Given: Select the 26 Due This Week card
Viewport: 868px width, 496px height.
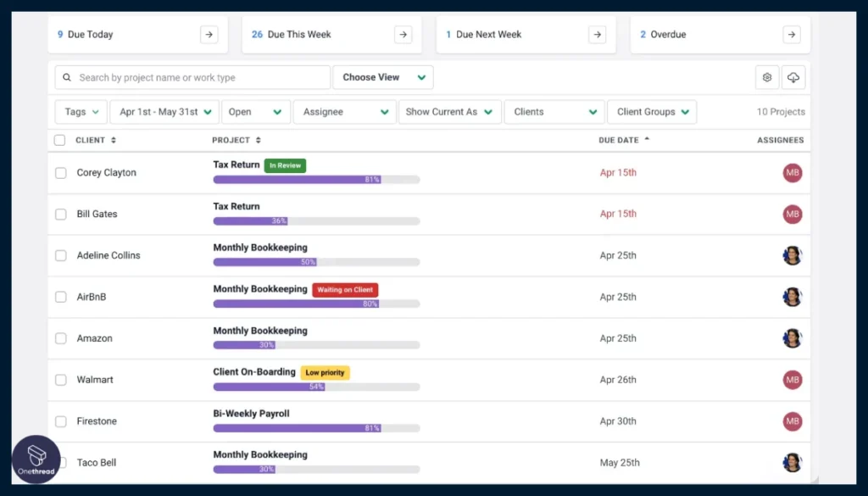Looking at the screenshot, I should coord(332,34).
